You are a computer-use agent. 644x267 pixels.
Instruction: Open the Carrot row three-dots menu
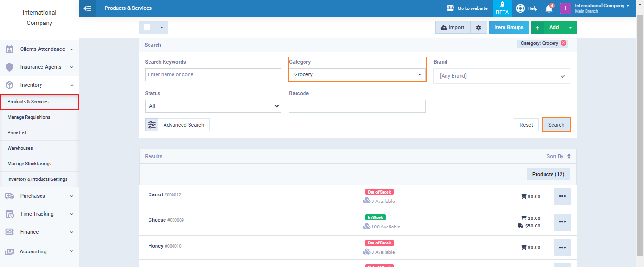[x=562, y=196]
